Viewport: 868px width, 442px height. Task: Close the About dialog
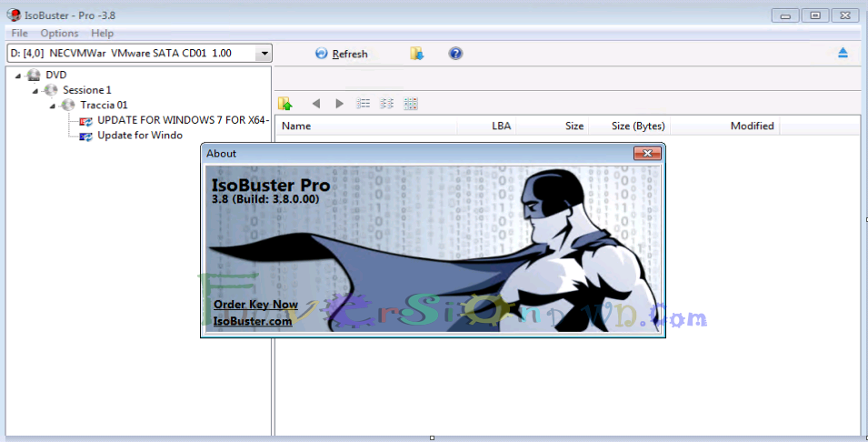click(x=647, y=154)
